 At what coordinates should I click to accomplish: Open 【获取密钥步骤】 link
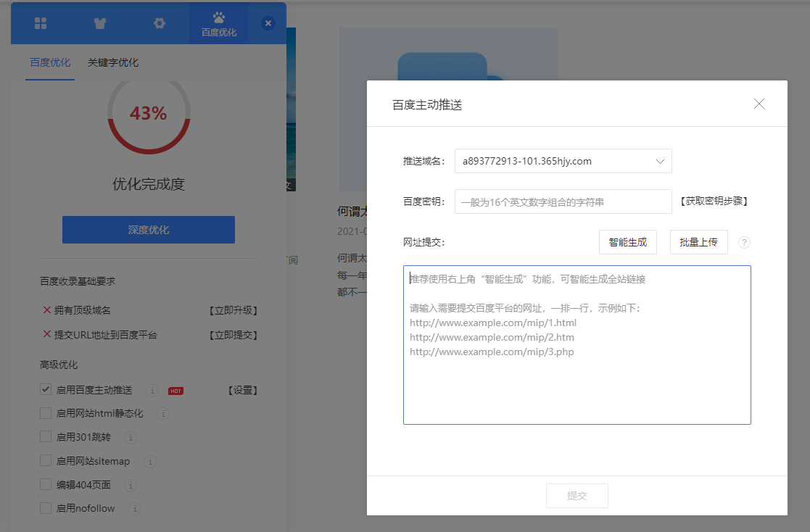click(x=714, y=201)
